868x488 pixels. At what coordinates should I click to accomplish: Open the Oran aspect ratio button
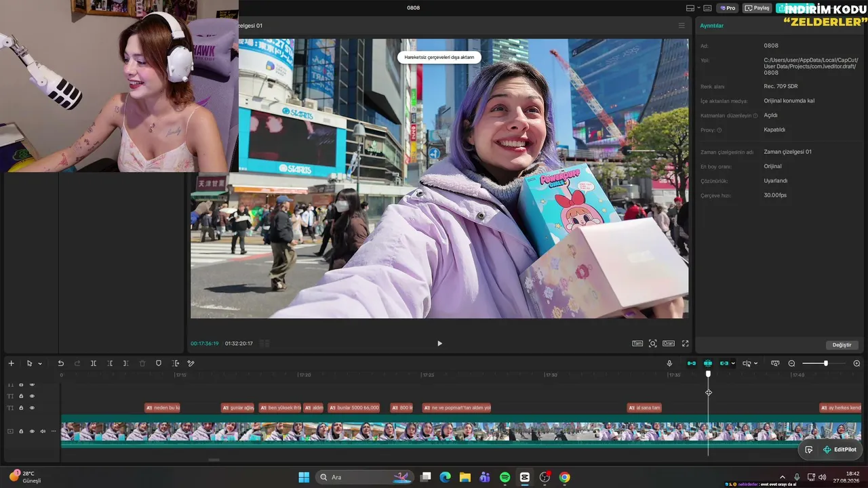(x=669, y=344)
